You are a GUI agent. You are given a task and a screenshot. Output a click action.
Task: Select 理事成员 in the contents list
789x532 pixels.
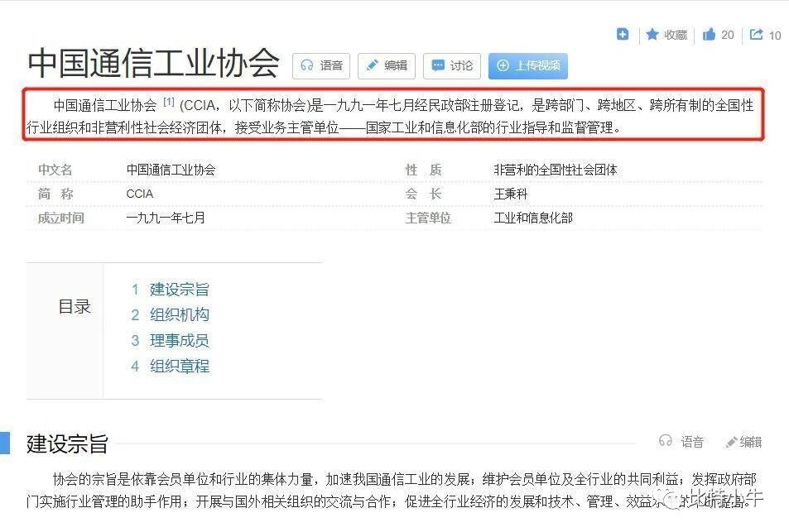180,340
